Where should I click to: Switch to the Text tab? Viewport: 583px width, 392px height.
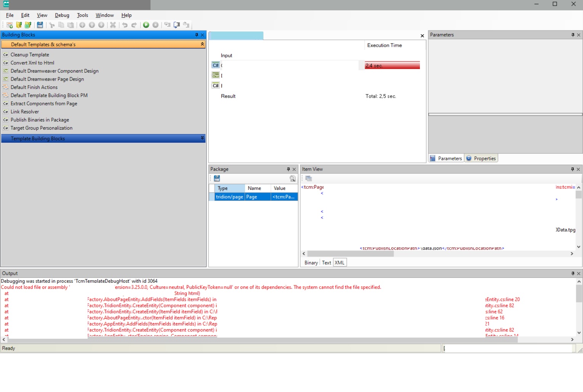pos(327,263)
